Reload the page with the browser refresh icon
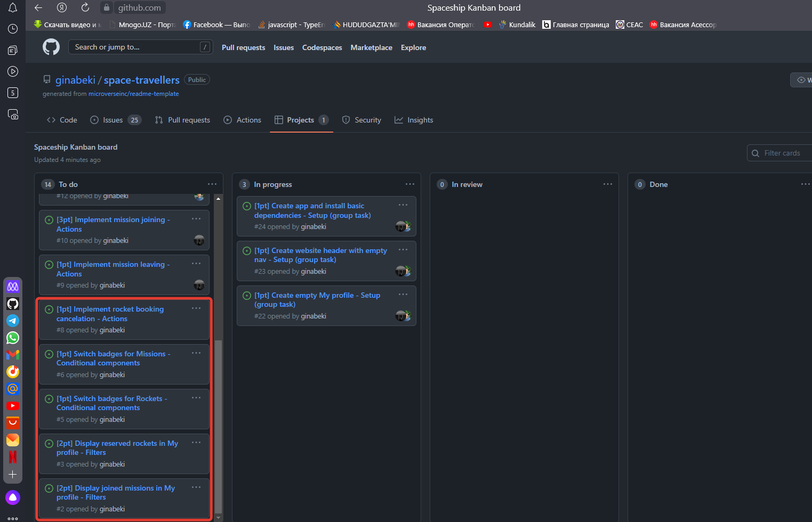The height and width of the screenshot is (522, 812). pos(86,7)
